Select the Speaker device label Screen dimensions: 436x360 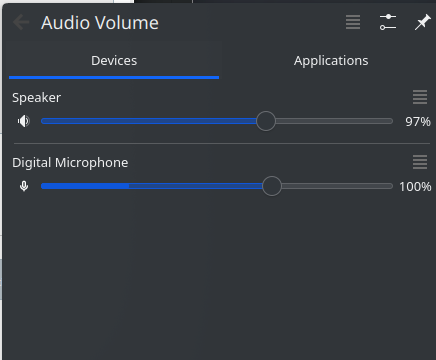(36, 98)
